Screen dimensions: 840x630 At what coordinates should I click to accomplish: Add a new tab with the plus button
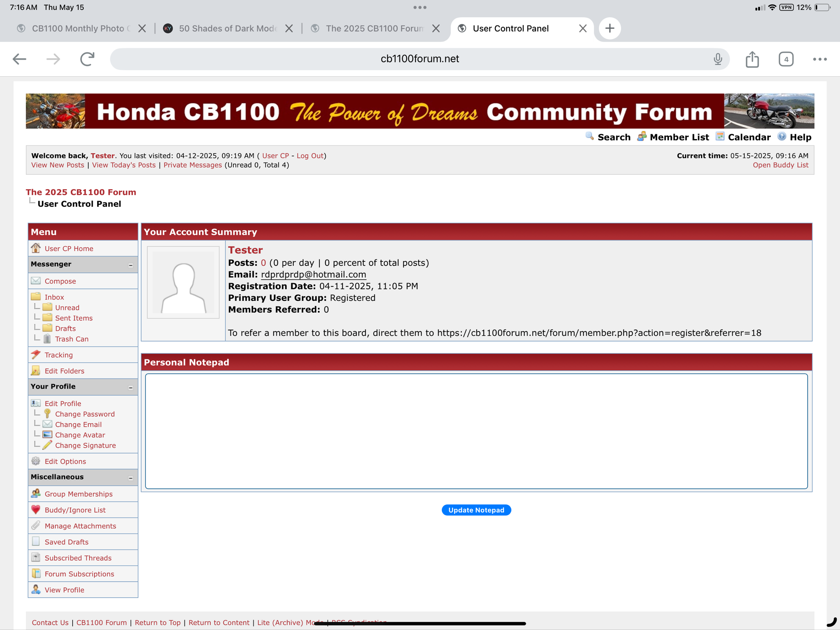(x=609, y=28)
